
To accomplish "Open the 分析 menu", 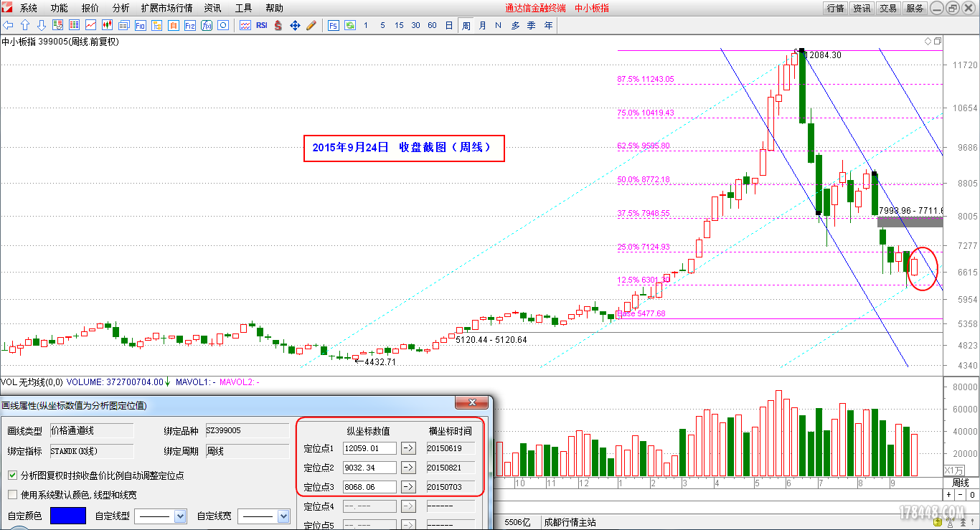I will [121, 8].
